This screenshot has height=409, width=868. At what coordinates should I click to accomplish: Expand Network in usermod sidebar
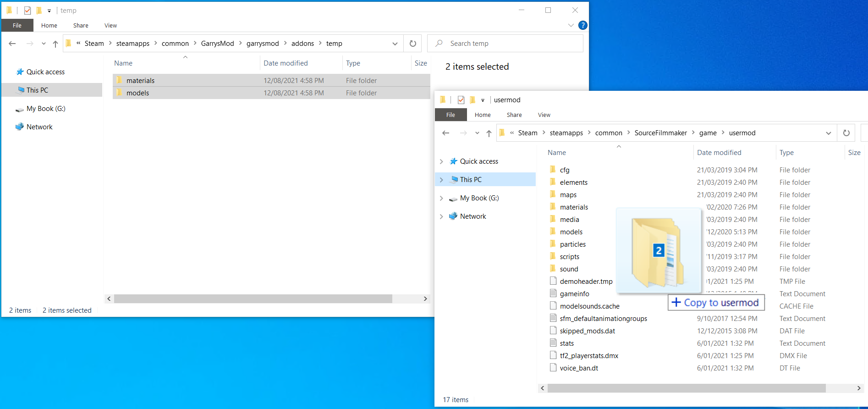[441, 216]
